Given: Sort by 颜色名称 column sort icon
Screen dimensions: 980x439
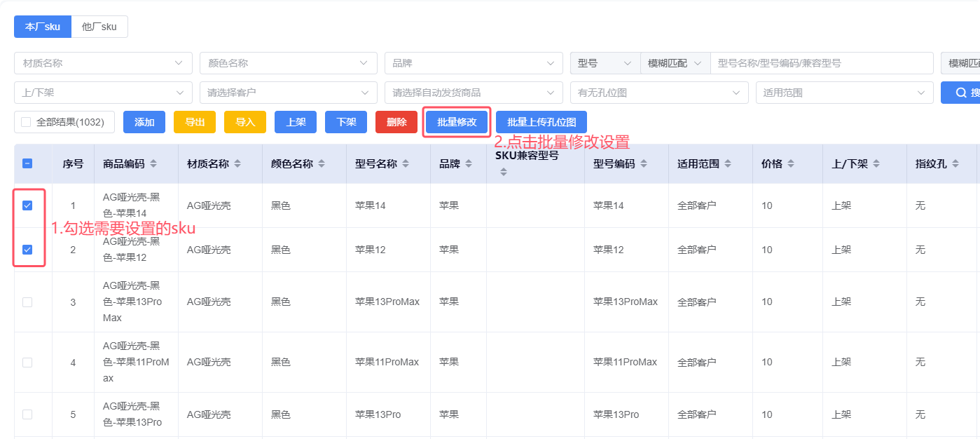Looking at the screenshot, I should tap(322, 163).
